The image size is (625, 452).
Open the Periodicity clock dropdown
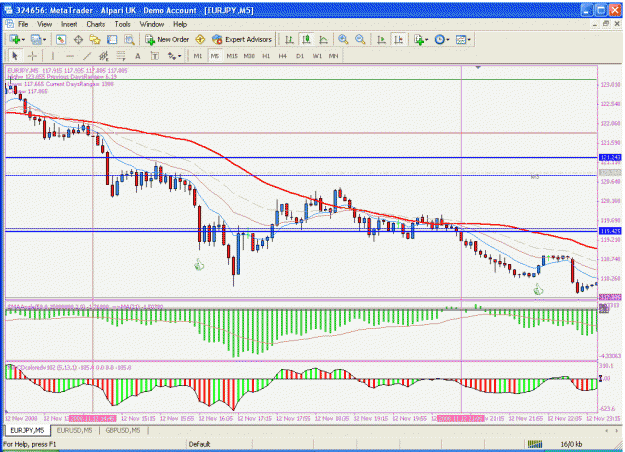pos(442,39)
